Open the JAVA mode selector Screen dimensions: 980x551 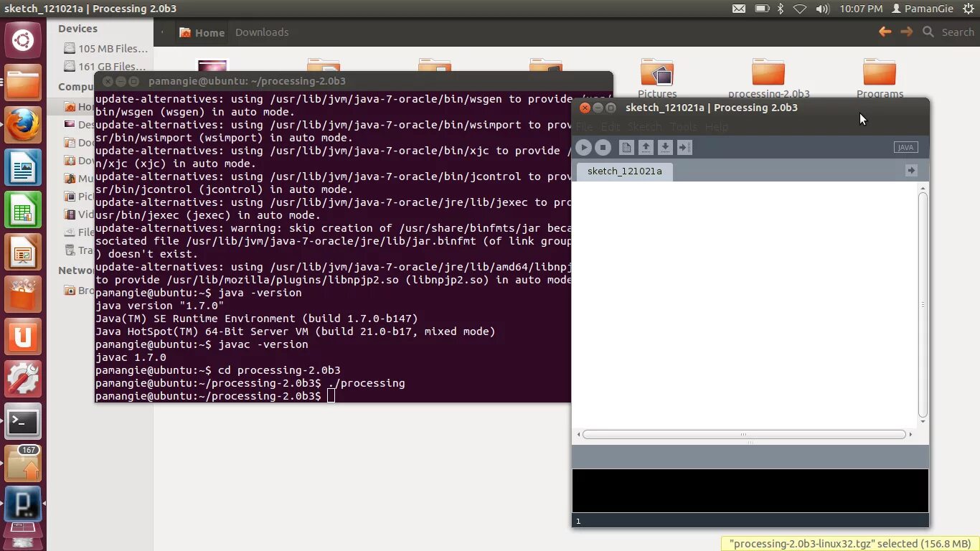pyautogui.click(x=906, y=147)
